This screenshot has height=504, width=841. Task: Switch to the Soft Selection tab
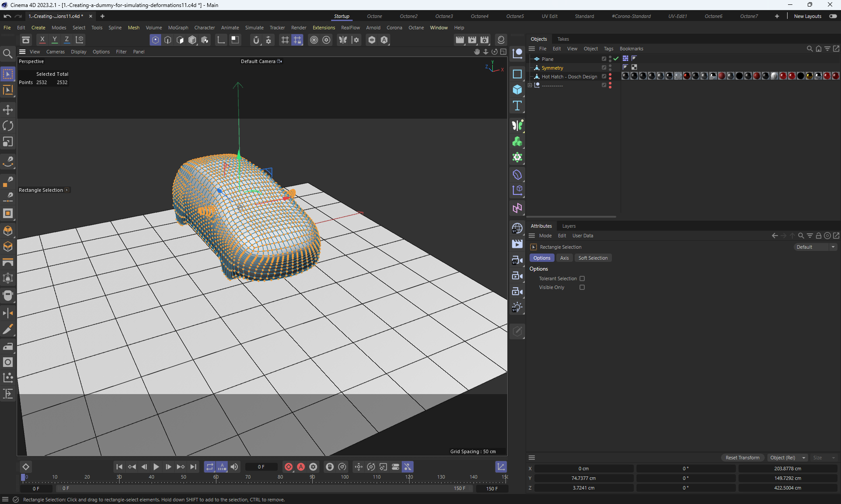[x=593, y=258]
